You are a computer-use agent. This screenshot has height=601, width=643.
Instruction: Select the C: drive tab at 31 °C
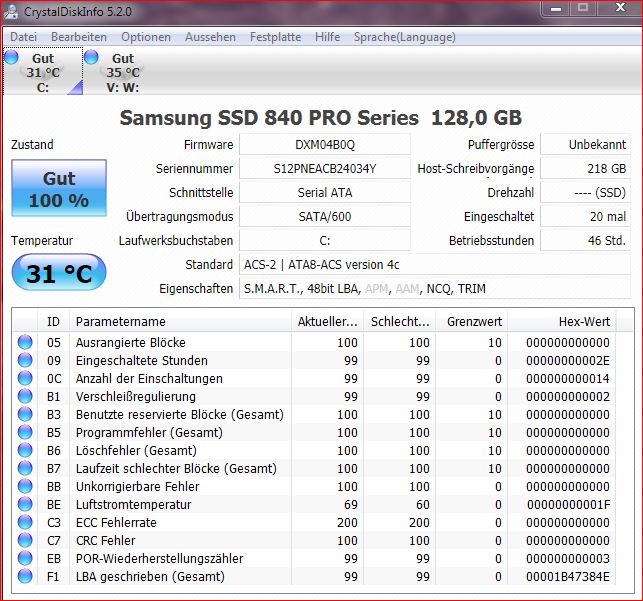tap(43, 71)
